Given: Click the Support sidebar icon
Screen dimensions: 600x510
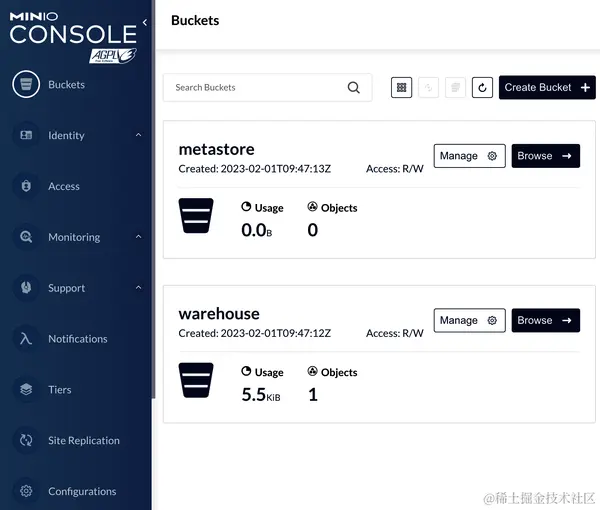Looking at the screenshot, I should coord(26,288).
